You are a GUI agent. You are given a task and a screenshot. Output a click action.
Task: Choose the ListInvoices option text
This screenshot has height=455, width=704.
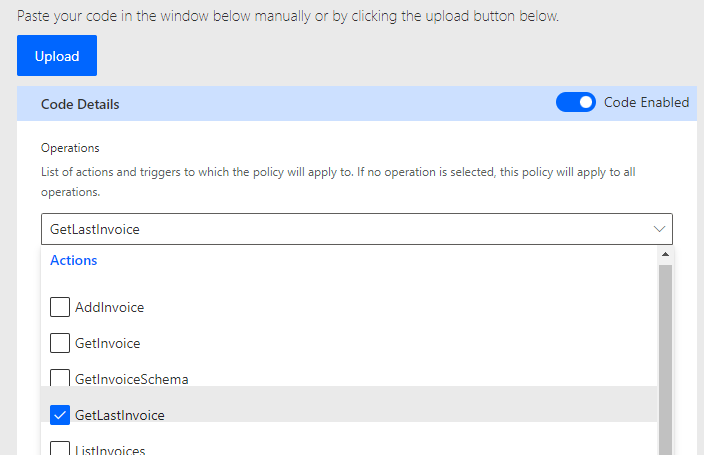(109, 450)
